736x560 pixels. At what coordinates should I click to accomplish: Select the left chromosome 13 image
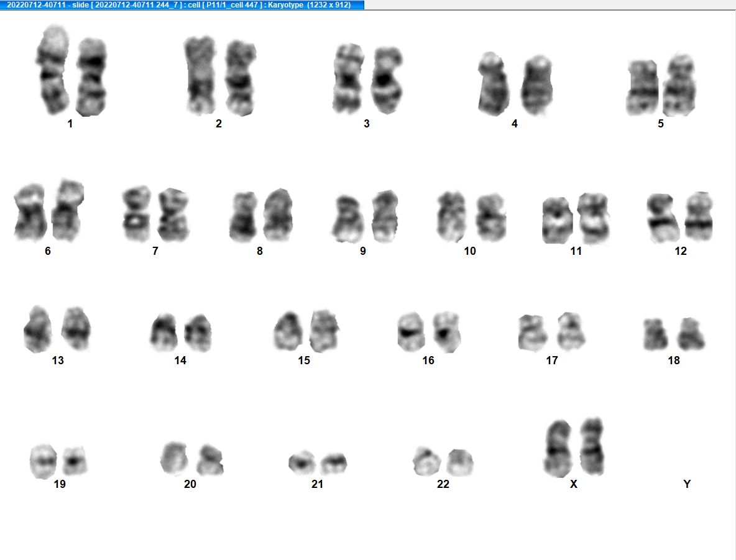[x=39, y=329]
